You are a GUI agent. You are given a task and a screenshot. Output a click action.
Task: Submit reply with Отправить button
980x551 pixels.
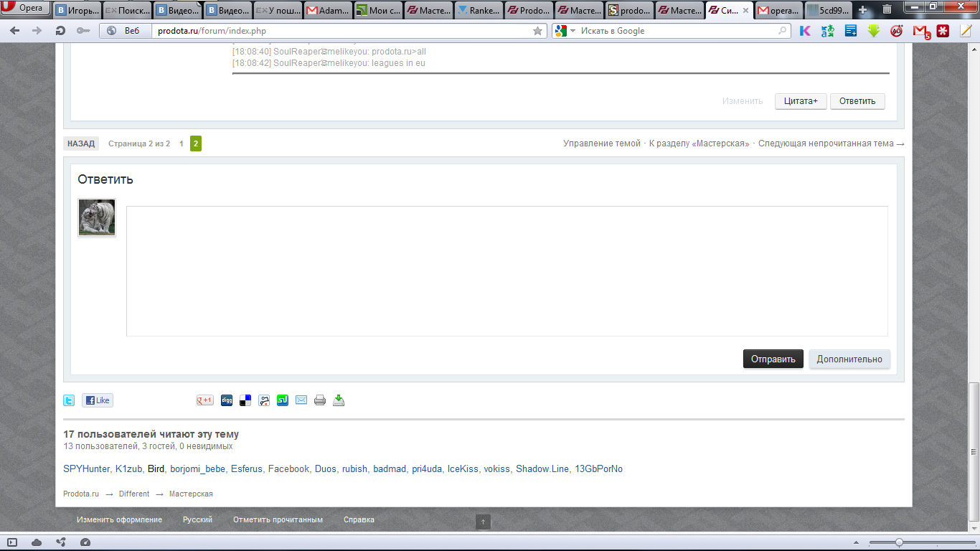point(773,359)
